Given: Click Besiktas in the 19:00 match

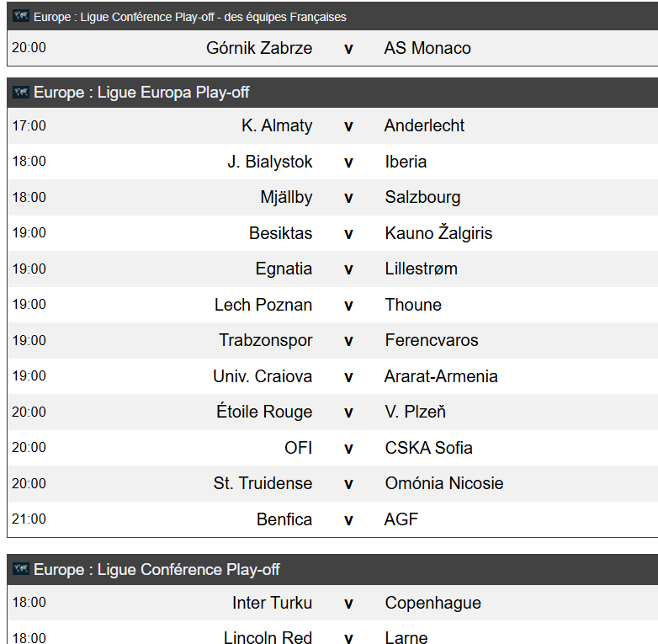Looking at the screenshot, I should (281, 233).
